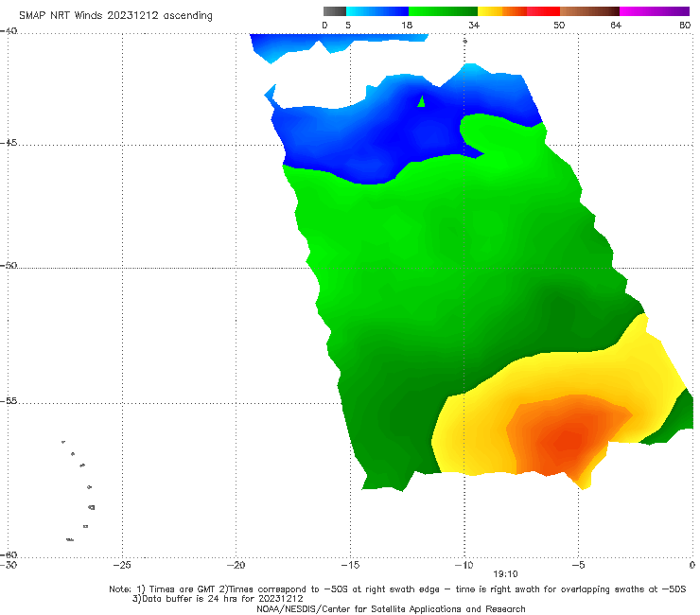Click the '-50' latitude axis label
700x615 pixels.
pyautogui.click(x=9, y=265)
